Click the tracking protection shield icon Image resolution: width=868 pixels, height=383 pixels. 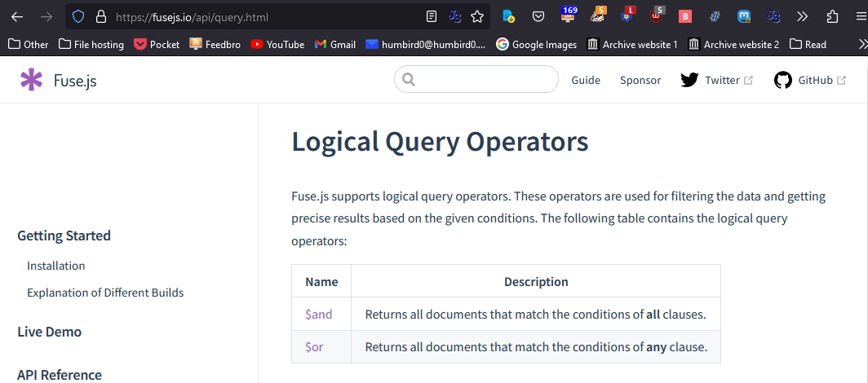[x=78, y=16]
